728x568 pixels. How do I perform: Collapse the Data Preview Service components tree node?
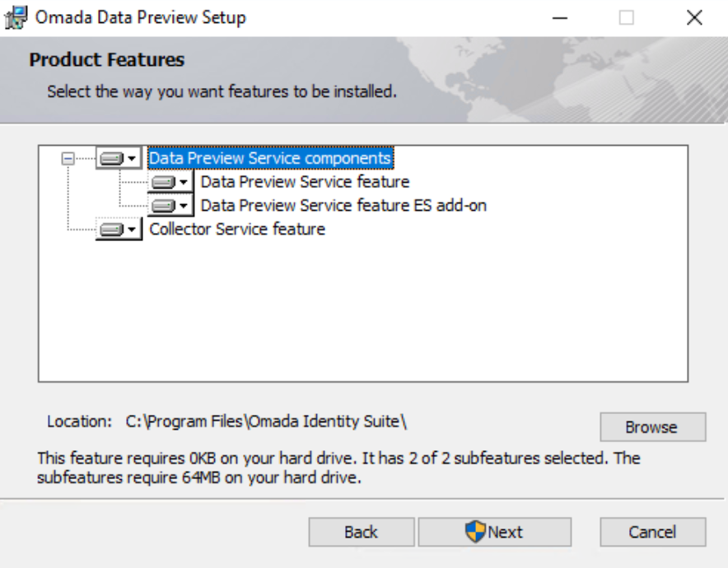(x=68, y=159)
